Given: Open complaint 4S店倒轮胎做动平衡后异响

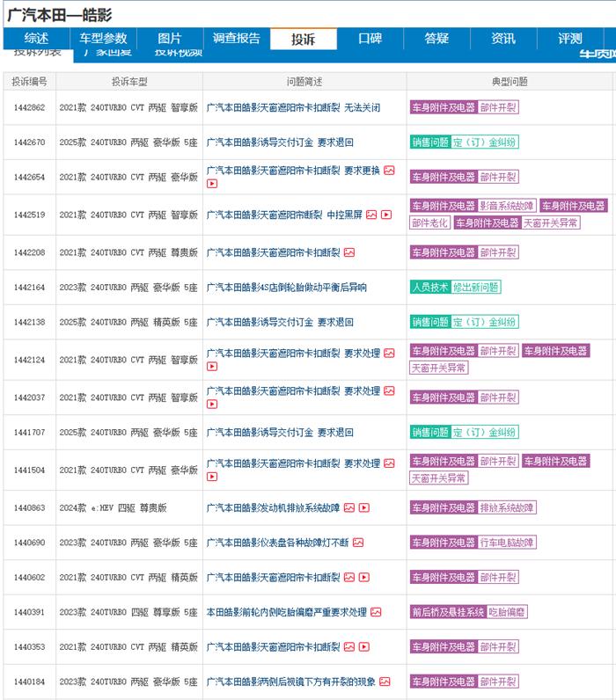Looking at the screenshot, I should tap(286, 288).
